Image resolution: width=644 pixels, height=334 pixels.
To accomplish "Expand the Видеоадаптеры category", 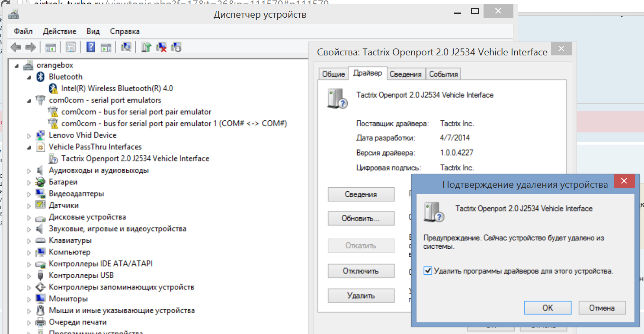I will pos(29,194).
